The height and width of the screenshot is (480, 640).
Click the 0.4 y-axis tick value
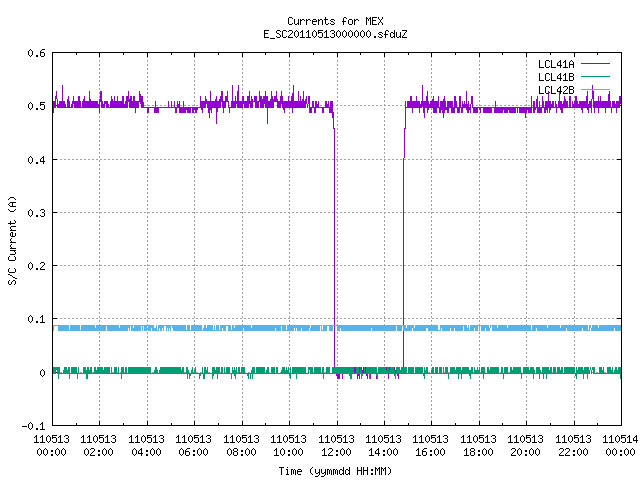[x=36, y=160]
